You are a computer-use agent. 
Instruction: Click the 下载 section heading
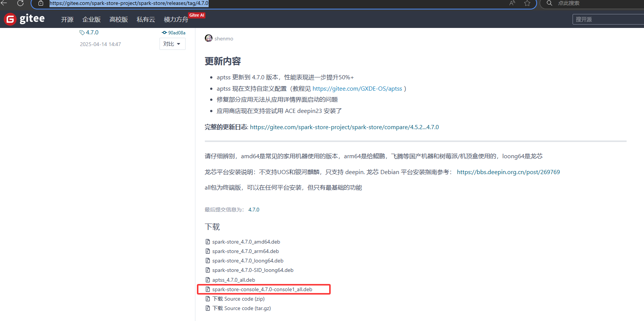(x=212, y=227)
